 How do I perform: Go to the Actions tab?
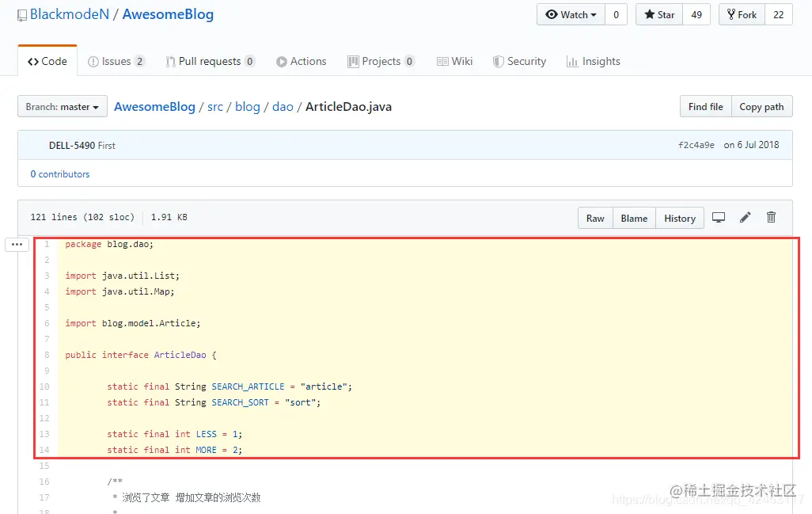click(302, 61)
